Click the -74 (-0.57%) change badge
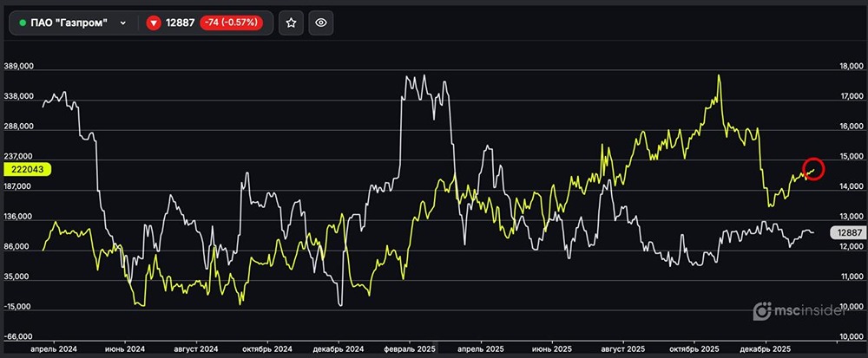This screenshot has height=358, width=868. click(231, 23)
